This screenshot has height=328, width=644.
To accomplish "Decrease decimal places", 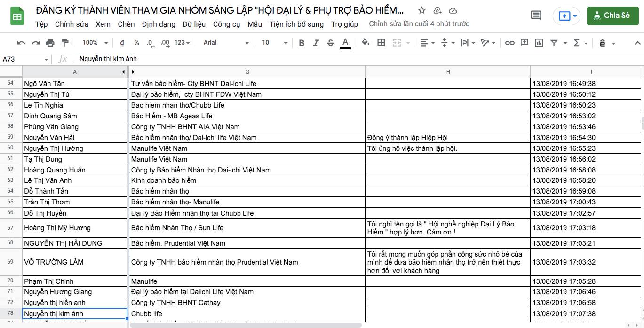I will tap(150, 43).
